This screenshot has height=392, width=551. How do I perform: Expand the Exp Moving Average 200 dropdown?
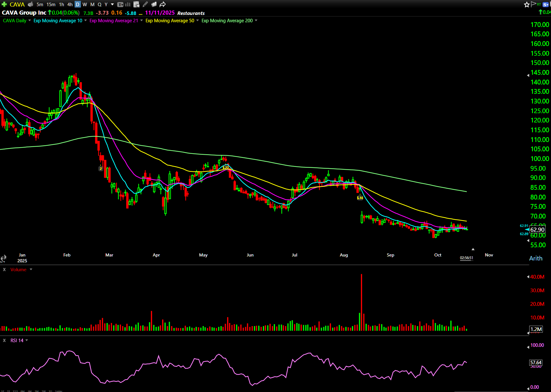(256, 21)
